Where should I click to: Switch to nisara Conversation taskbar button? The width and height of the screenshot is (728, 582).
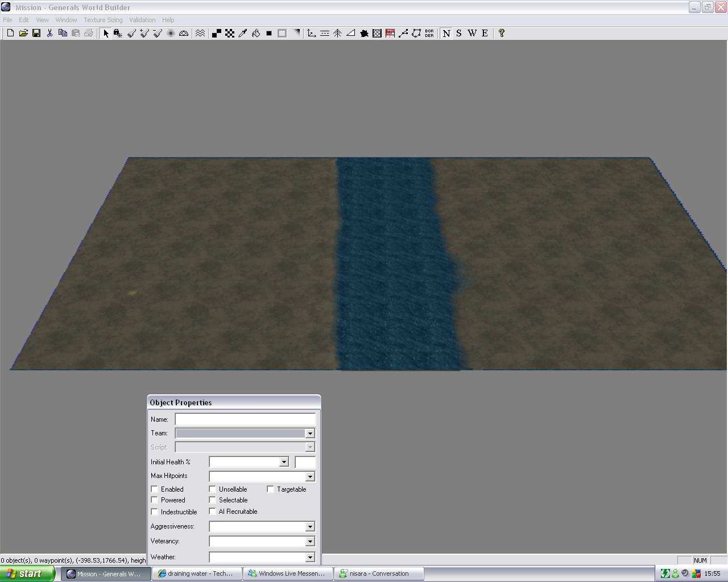point(379,573)
